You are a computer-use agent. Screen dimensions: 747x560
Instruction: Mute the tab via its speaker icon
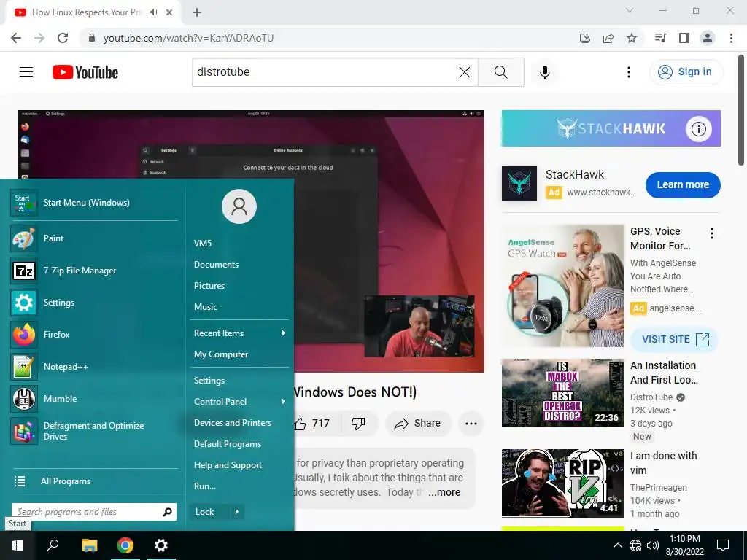point(153,12)
